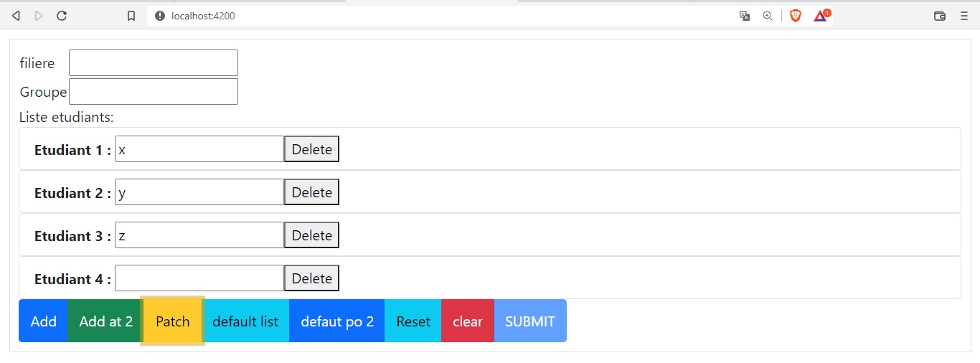Open Brave Rewards triangle icon
The width and height of the screenshot is (980, 363).
click(x=820, y=16)
